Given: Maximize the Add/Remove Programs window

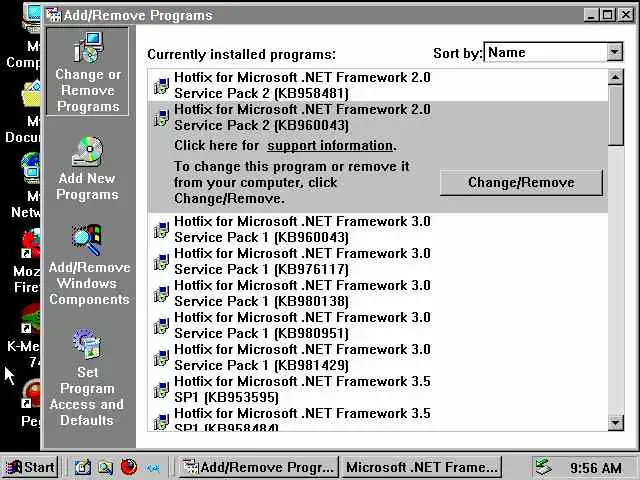Looking at the screenshot, I should (x=608, y=15).
